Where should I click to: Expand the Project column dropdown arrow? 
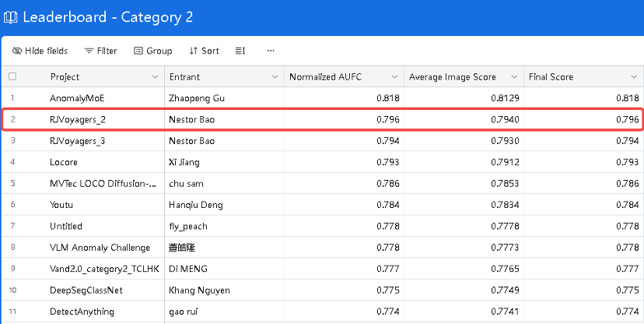pos(155,77)
